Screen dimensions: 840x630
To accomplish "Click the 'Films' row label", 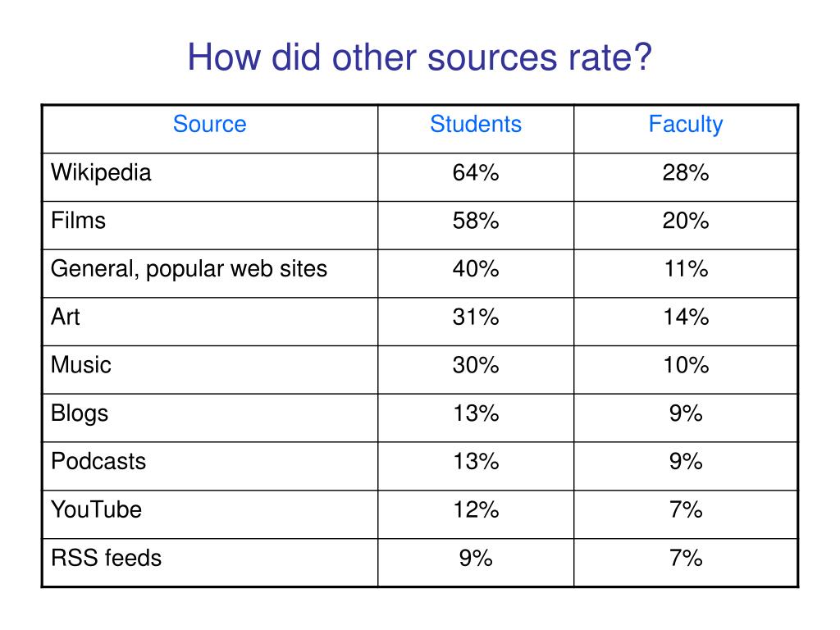I will click(78, 221).
